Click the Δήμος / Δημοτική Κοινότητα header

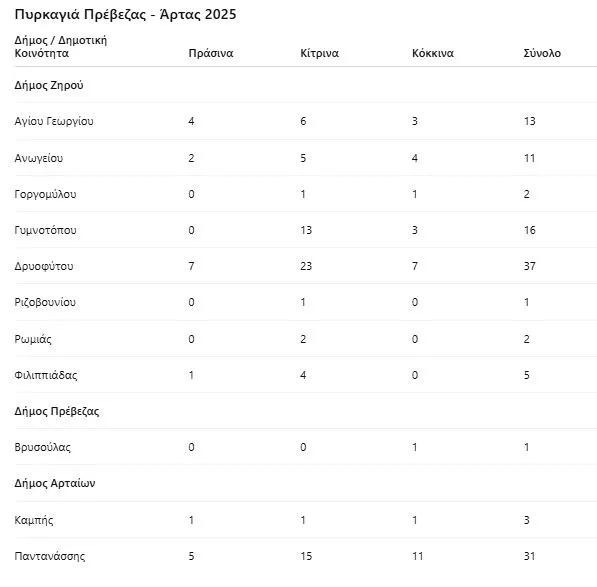pyautogui.click(x=61, y=46)
